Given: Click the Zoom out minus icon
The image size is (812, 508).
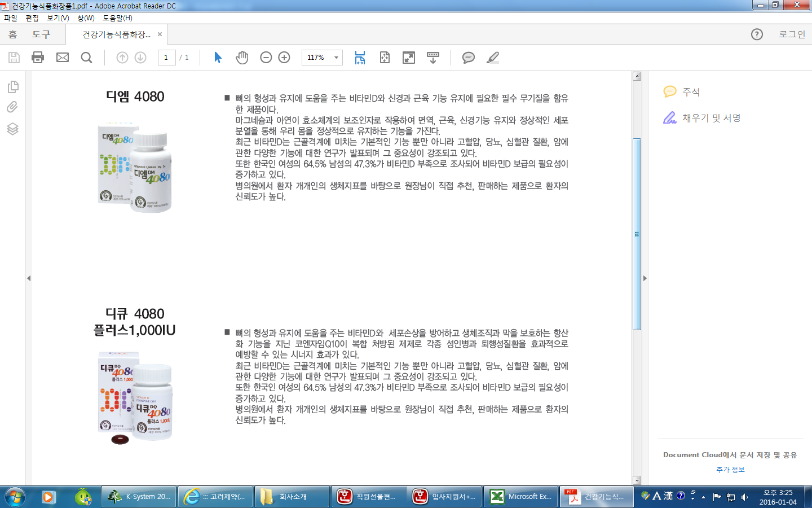Looking at the screenshot, I should point(266,58).
